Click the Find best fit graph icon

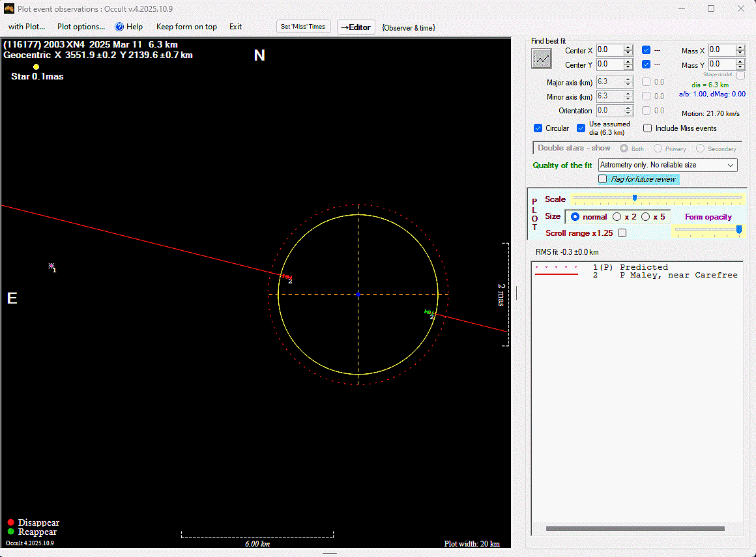(x=542, y=59)
